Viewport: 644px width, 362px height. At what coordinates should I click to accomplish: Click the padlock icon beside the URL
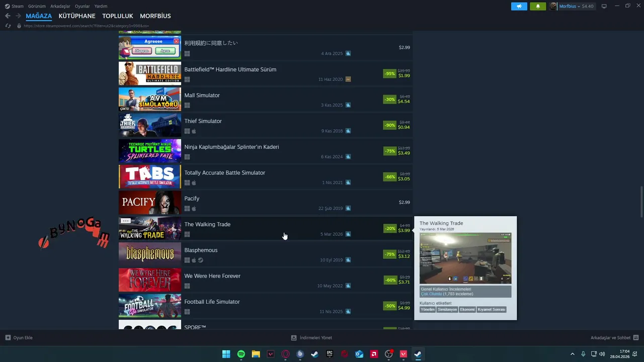coord(19,26)
